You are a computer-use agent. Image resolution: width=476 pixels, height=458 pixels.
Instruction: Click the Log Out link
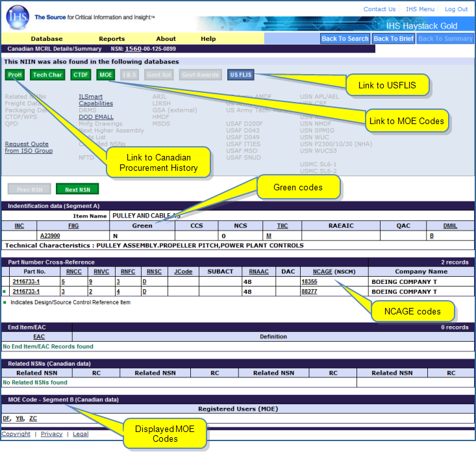point(456,9)
